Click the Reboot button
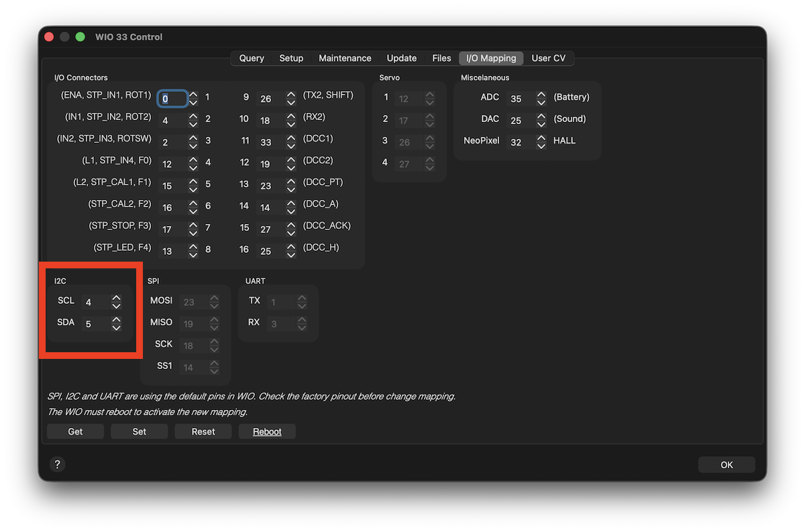 point(267,431)
